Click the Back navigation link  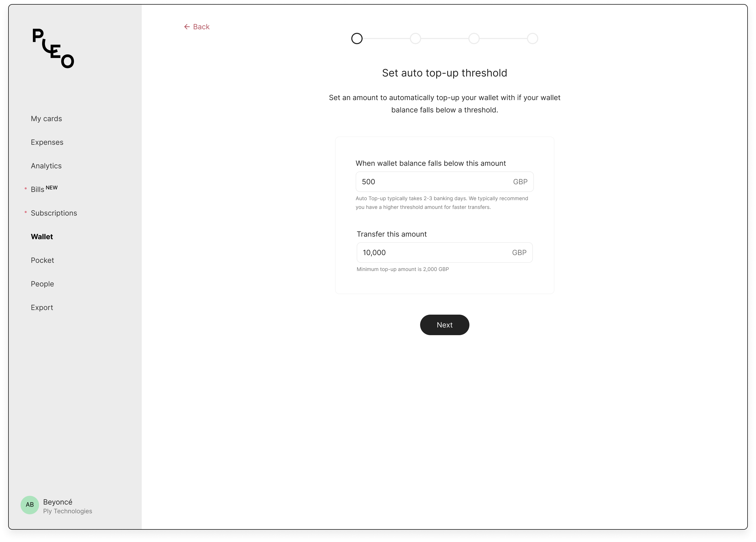[x=197, y=26]
